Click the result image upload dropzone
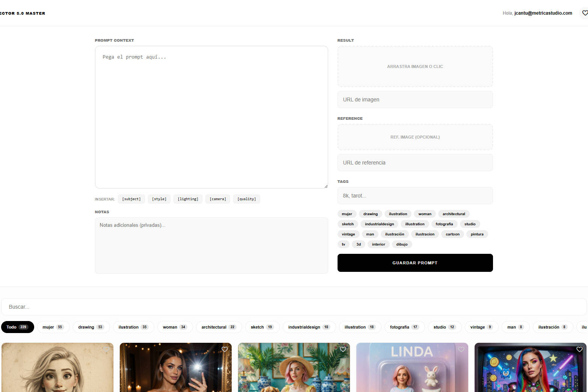Image resolution: width=588 pixels, height=392 pixels. pyautogui.click(x=415, y=66)
